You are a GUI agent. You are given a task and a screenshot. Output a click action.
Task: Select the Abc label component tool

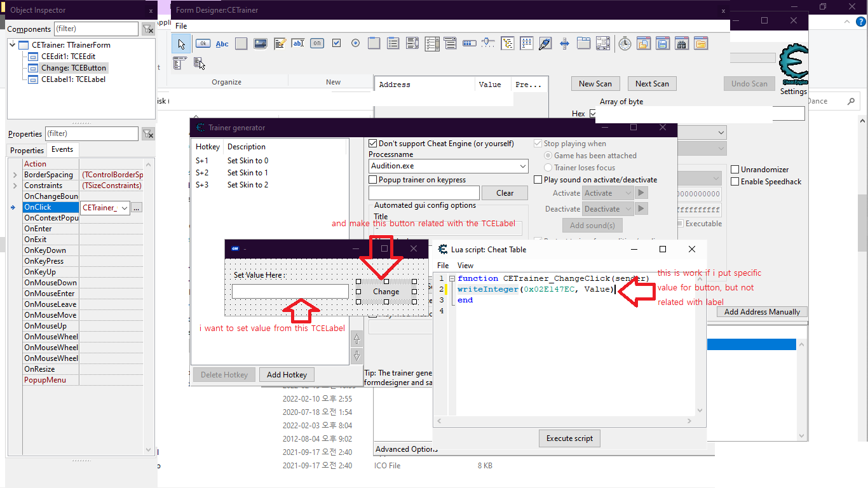pyautogui.click(x=222, y=44)
